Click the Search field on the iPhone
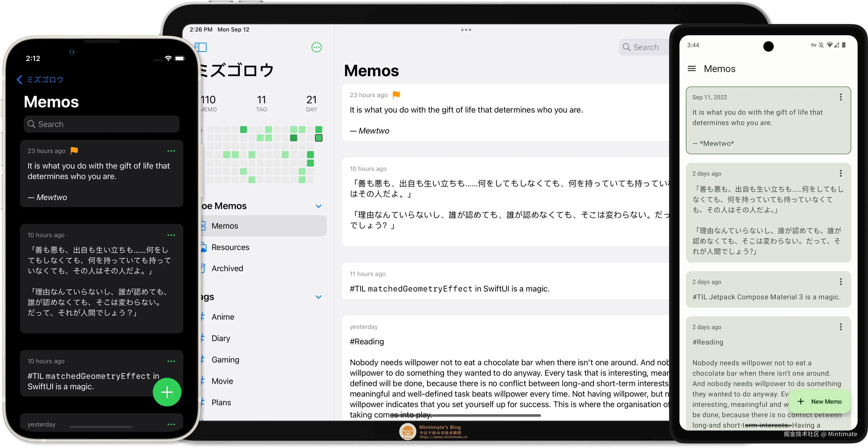This screenshot has width=868, height=448. [101, 124]
